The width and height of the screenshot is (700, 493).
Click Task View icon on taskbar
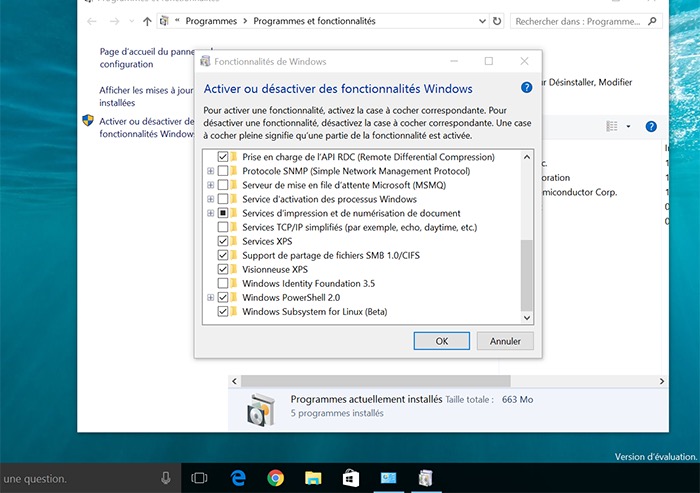(199, 478)
